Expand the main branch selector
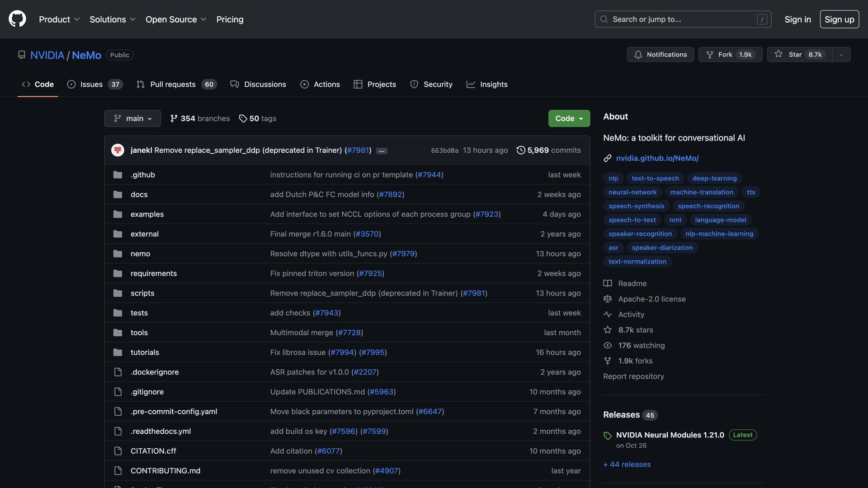The image size is (868, 488). 132,118
